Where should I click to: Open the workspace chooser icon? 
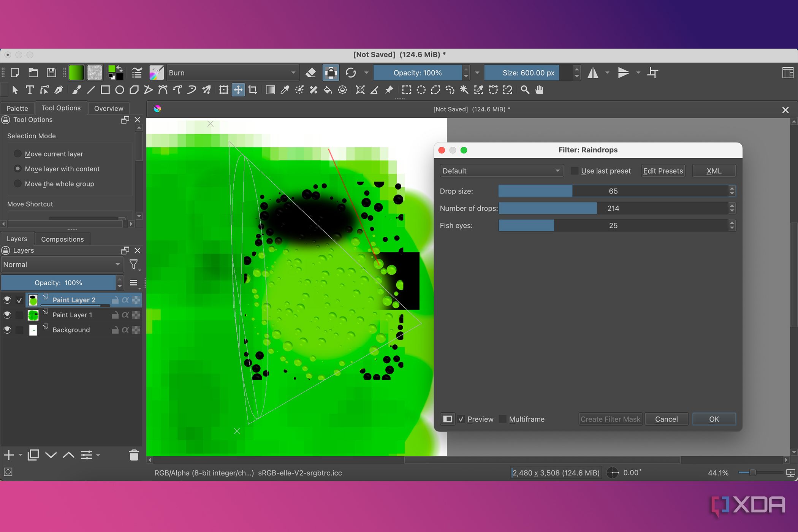click(788, 73)
